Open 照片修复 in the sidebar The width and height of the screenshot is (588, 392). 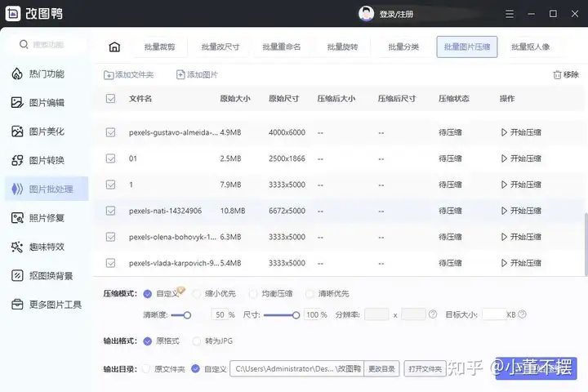point(47,218)
